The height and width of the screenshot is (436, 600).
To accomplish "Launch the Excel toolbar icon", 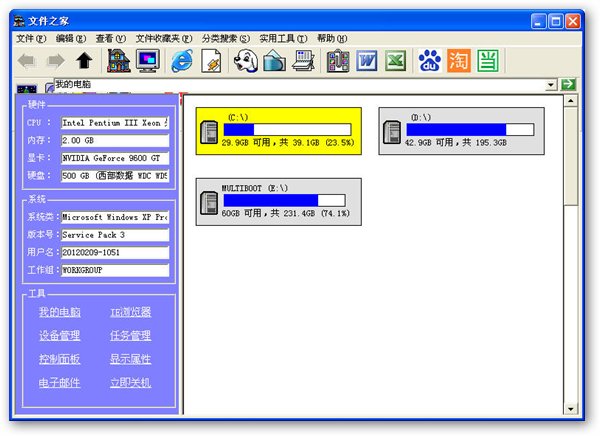I will [x=395, y=60].
